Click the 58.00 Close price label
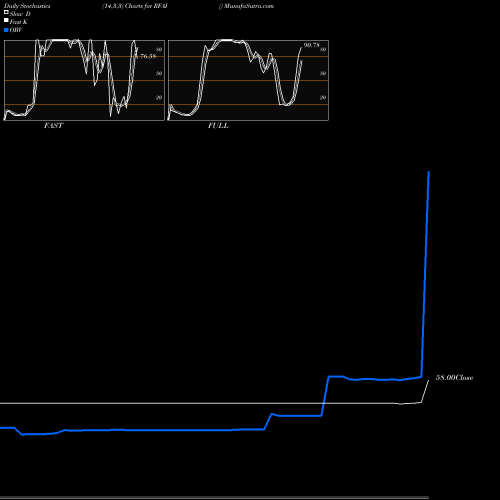The width and height of the screenshot is (500, 500). click(x=455, y=378)
